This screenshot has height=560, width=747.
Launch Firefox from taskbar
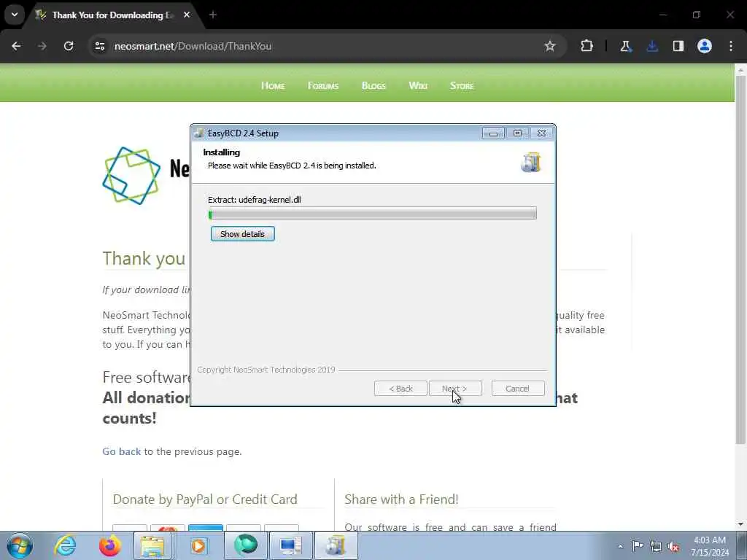(x=109, y=545)
